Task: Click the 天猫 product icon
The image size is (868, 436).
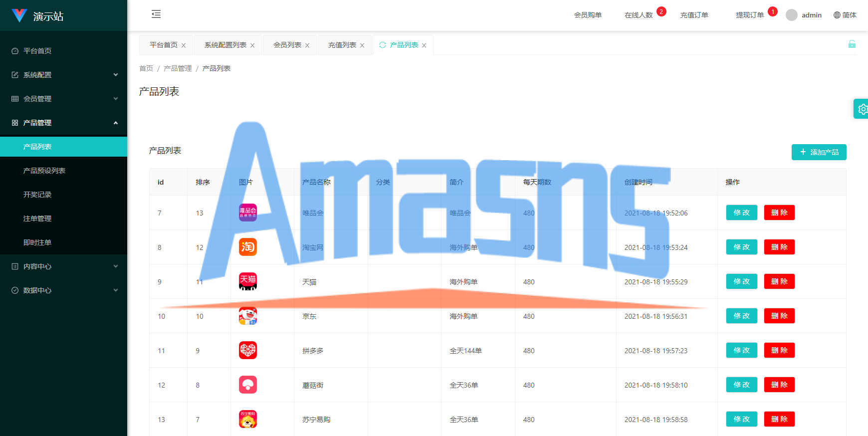Action: pyautogui.click(x=248, y=281)
